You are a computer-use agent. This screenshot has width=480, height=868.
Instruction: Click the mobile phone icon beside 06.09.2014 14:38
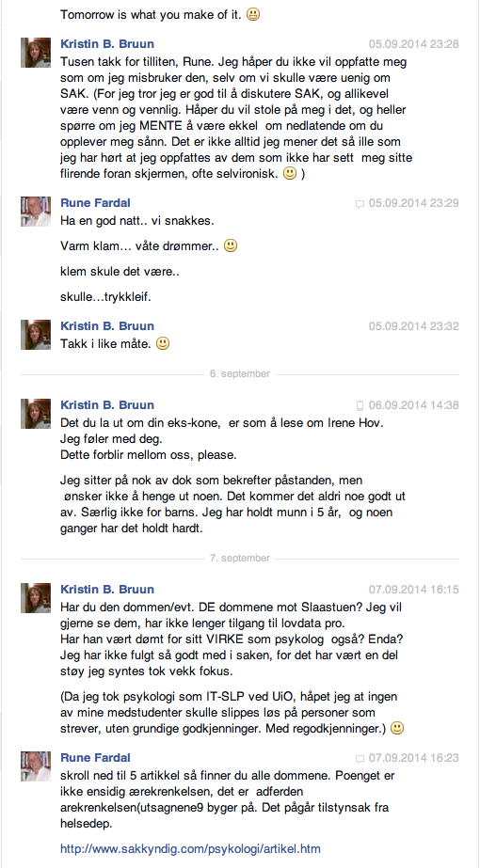360,405
